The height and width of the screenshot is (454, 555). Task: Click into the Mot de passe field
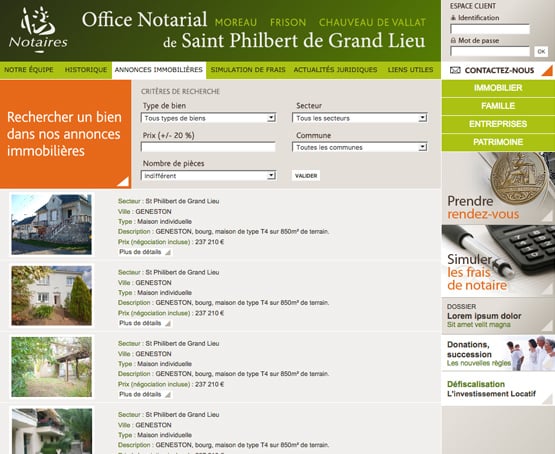point(490,51)
